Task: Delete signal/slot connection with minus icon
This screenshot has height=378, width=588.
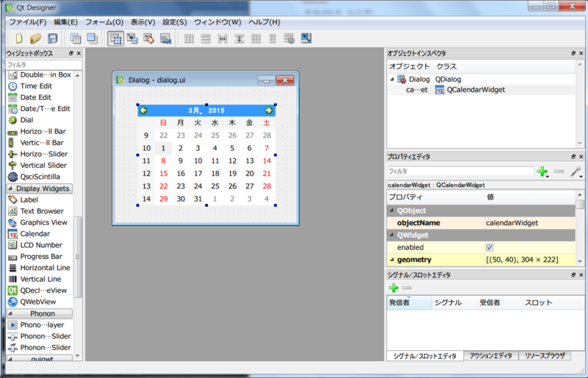Action: (407, 288)
